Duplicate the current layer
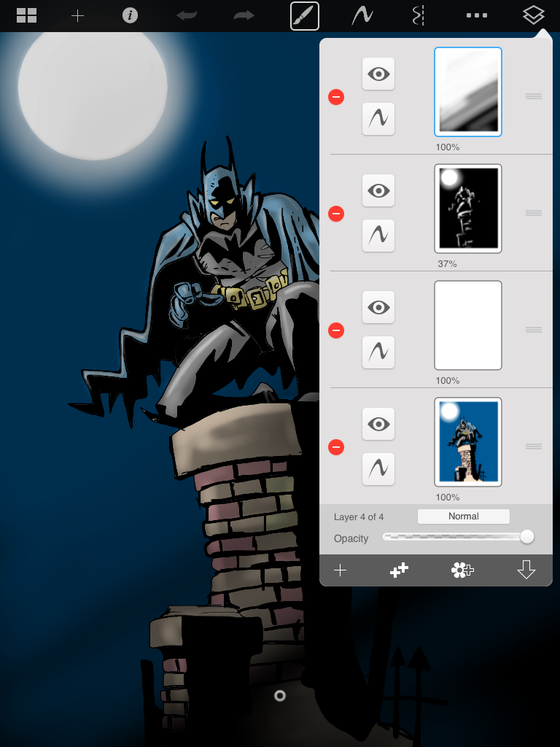560x747 pixels. (399, 570)
